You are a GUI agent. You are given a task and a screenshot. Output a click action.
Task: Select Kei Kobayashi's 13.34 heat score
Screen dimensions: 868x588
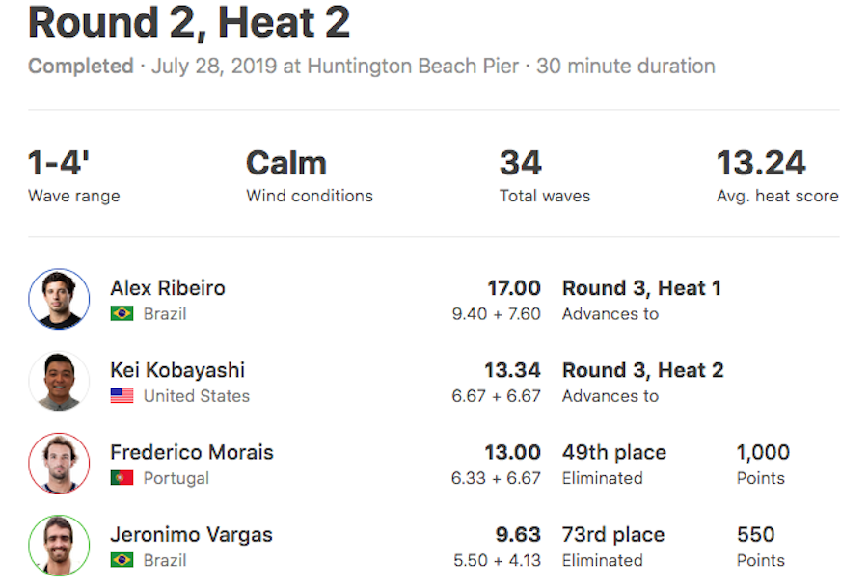pos(512,370)
